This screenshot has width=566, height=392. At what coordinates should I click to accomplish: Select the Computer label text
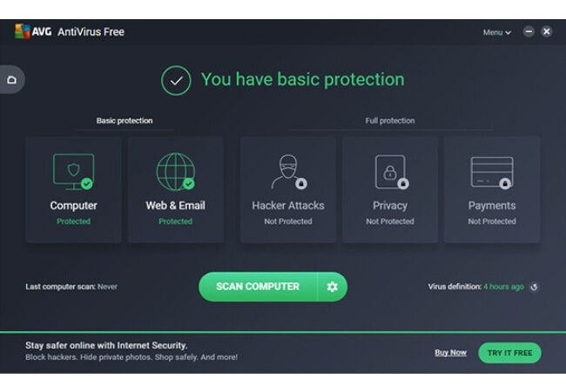[74, 206]
